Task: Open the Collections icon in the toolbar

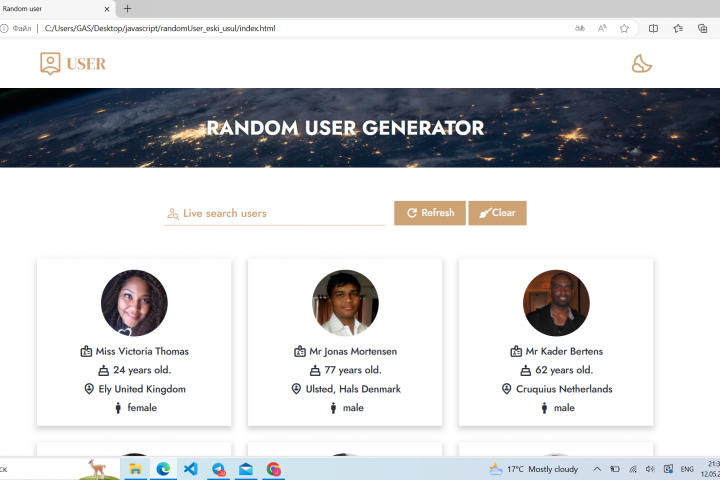Action: tap(702, 28)
